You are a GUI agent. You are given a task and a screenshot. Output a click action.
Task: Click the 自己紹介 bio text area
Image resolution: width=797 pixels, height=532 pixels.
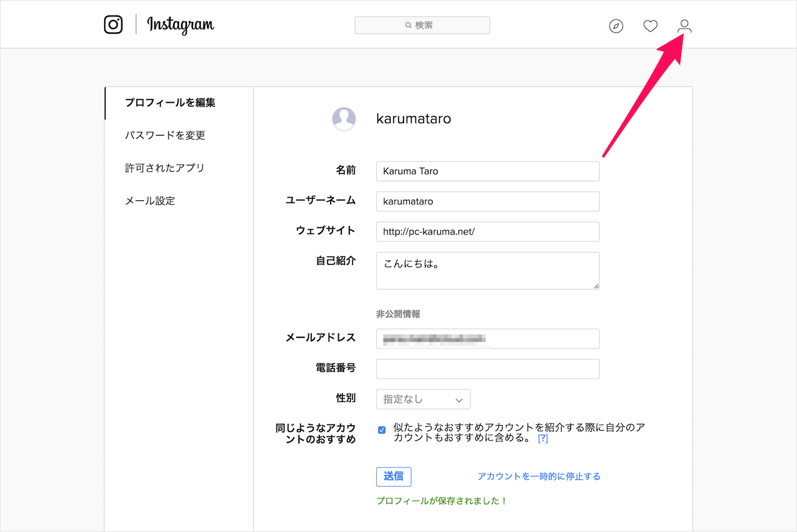[488, 271]
